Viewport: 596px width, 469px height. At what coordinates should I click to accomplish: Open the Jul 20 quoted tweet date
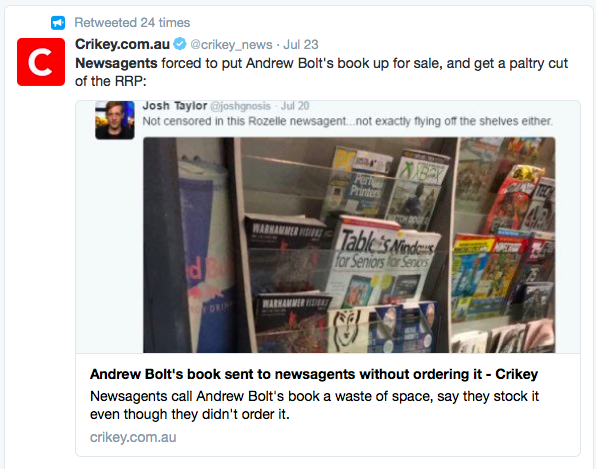pos(295,106)
